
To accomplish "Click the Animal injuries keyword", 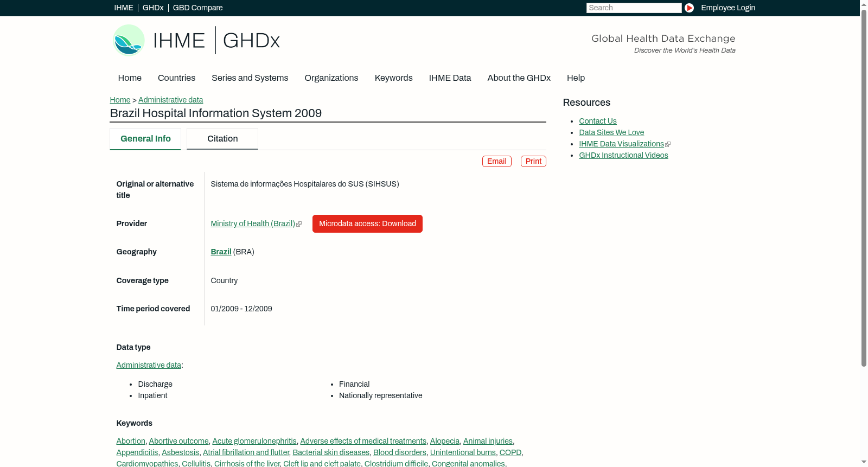I will [x=488, y=441].
